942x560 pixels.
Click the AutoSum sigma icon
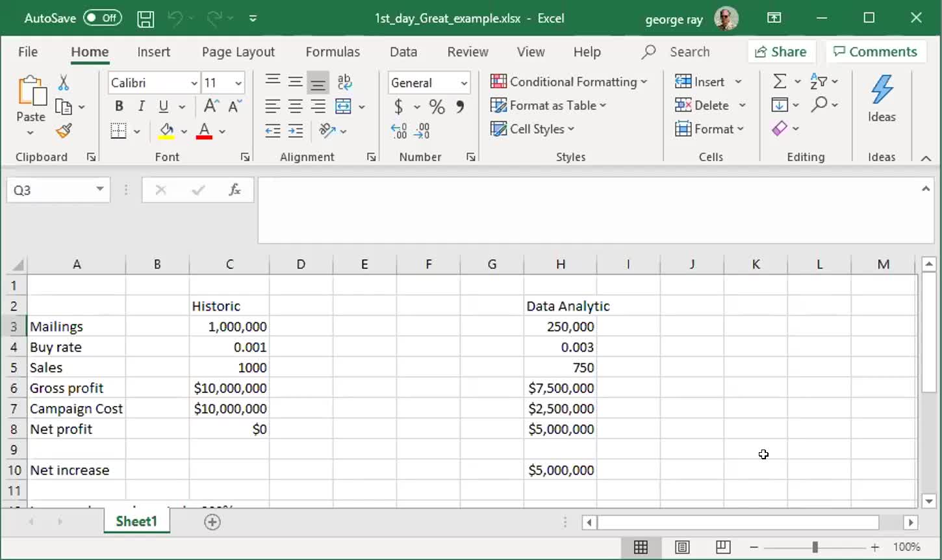(x=780, y=81)
